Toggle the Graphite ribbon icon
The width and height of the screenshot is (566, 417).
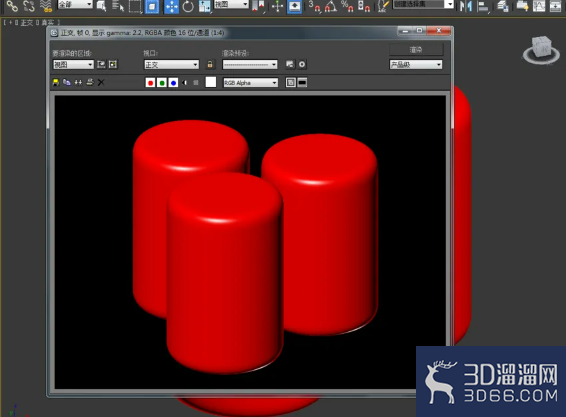[522, 6]
